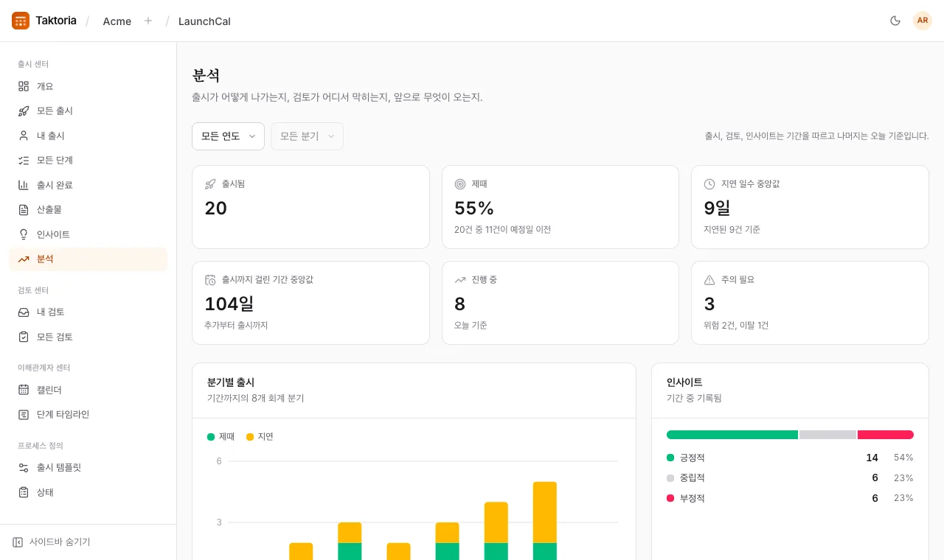Screen dimensions: 944x560
Task: Click the clipboard-list icon beside 상태
Action: point(24,492)
